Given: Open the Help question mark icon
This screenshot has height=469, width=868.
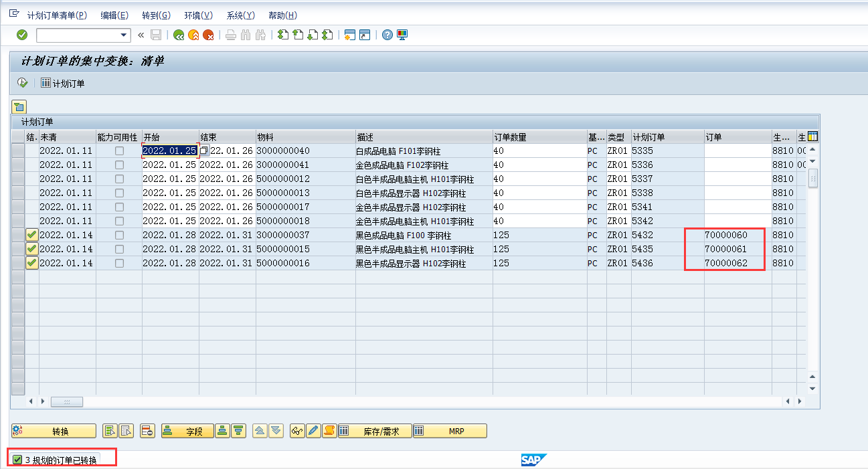Looking at the screenshot, I should [387, 33].
